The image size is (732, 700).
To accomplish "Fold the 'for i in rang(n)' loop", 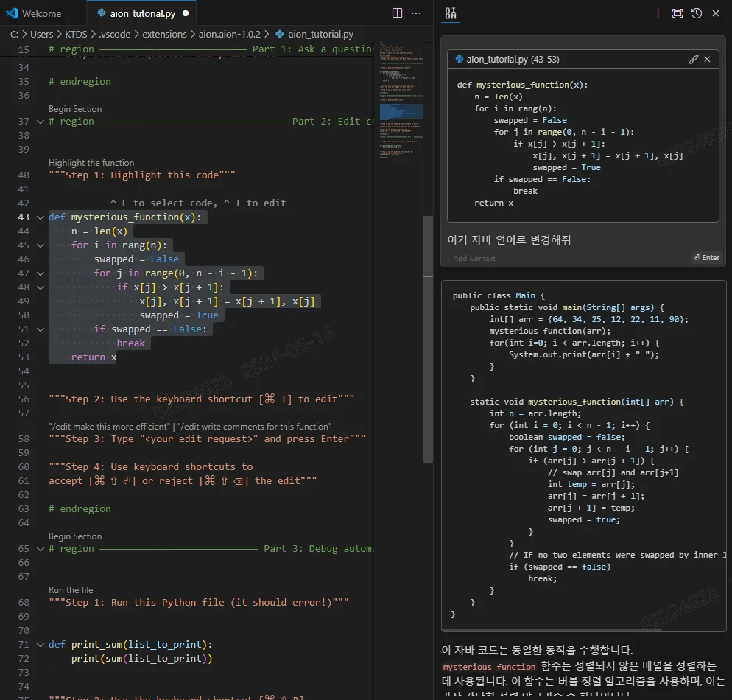I will coord(40,245).
